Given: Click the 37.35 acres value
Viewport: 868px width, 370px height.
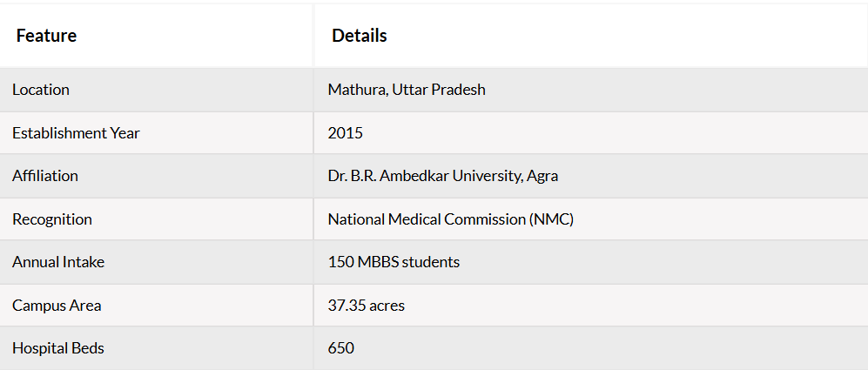Looking at the screenshot, I should (x=366, y=306).
